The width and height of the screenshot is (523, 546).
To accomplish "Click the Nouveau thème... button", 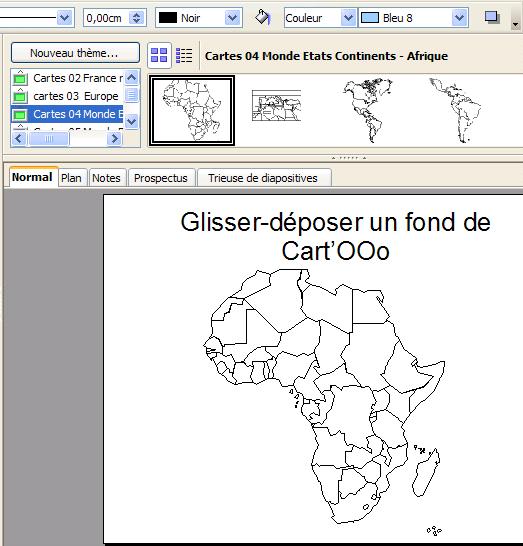I will 75,53.
